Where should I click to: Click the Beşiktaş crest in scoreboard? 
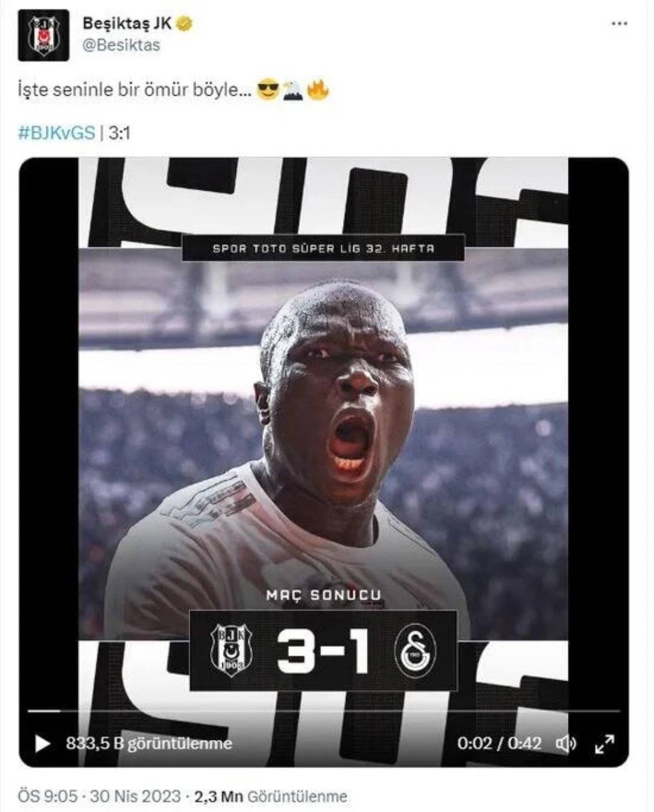point(231,650)
